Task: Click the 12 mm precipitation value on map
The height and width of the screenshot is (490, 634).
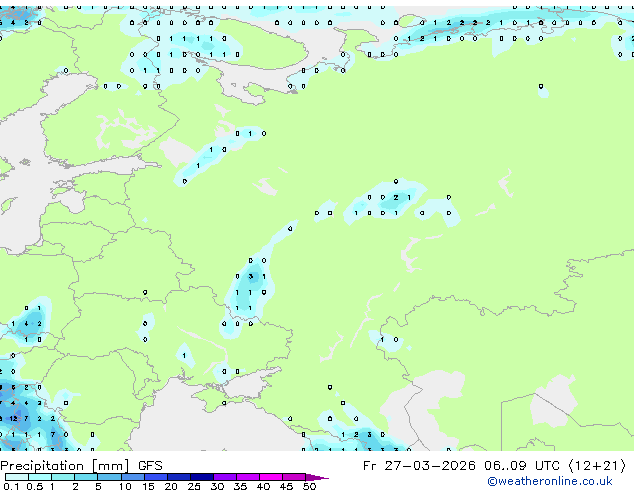Action: click(13, 418)
